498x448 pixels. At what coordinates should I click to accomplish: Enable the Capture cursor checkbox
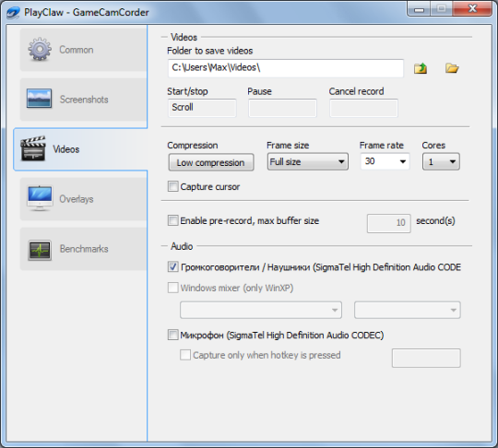click(172, 186)
